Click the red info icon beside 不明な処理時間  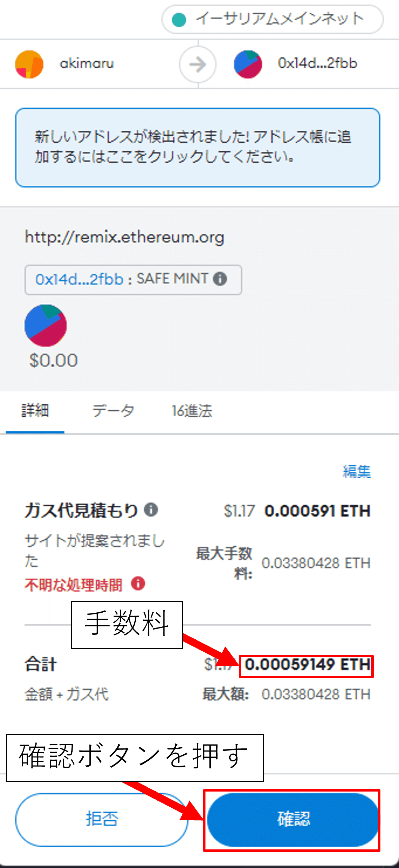tap(138, 584)
